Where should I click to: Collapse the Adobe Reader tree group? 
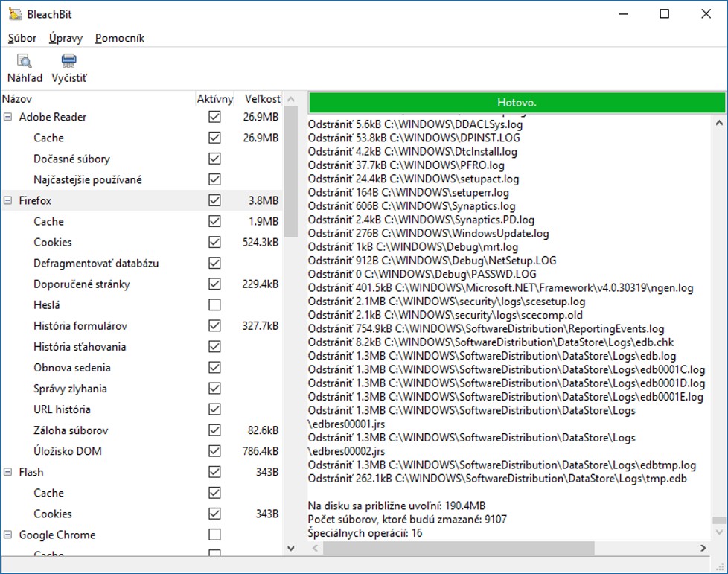click(7, 117)
